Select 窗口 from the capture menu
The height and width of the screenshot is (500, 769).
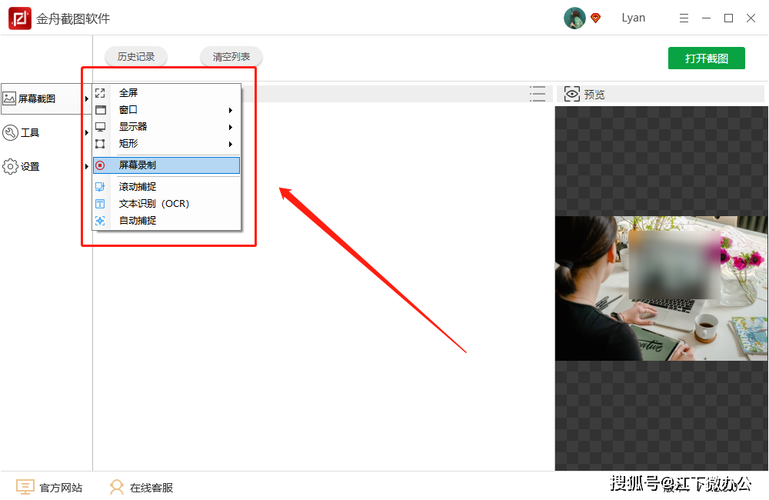click(x=167, y=110)
